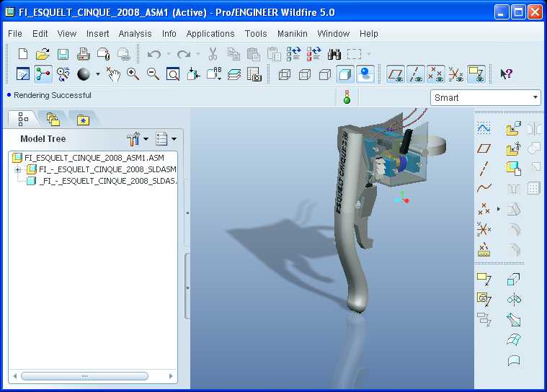Image resolution: width=547 pixels, height=392 pixels.
Task: Open Model Tree Settings dropdown arrow
Action: click(x=146, y=139)
